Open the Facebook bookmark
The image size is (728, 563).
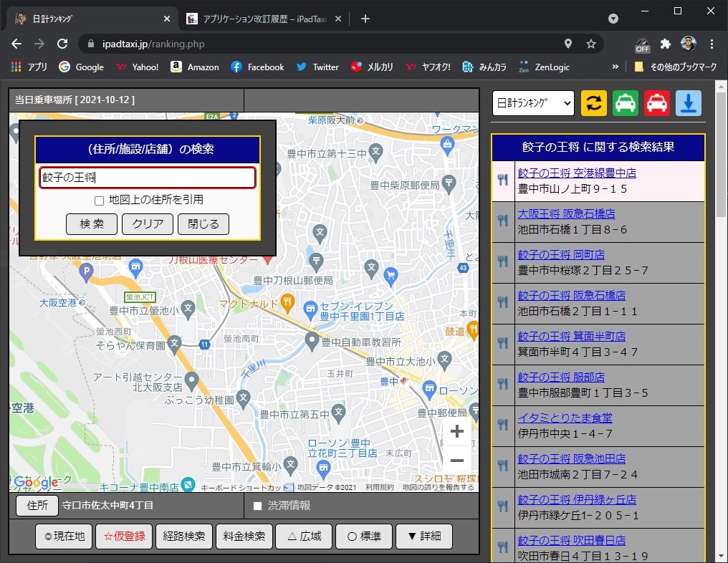tap(257, 67)
